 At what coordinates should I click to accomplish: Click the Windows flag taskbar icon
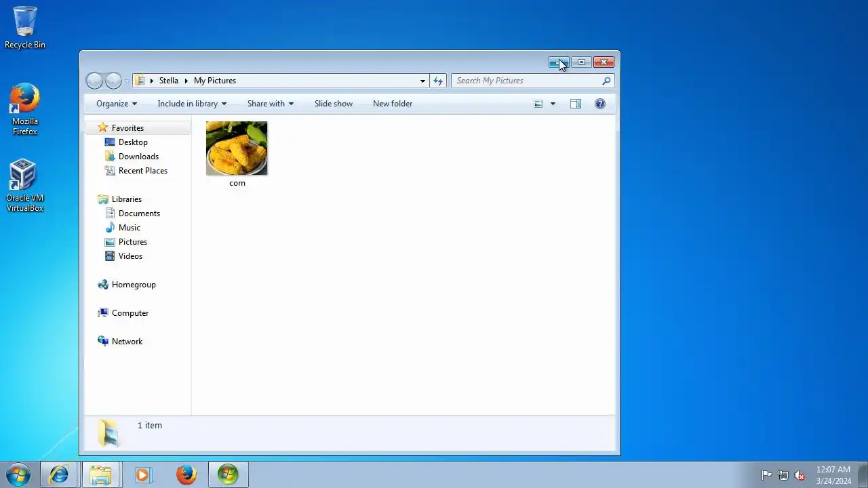click(228, 474)
